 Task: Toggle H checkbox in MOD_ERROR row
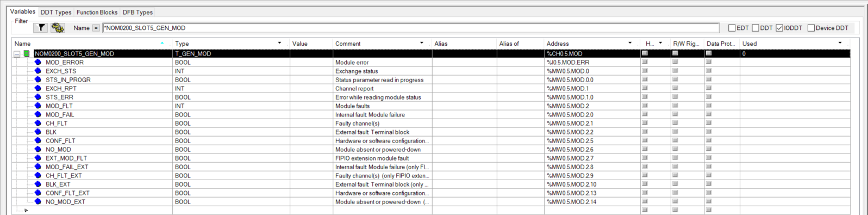tap(645, 62)
